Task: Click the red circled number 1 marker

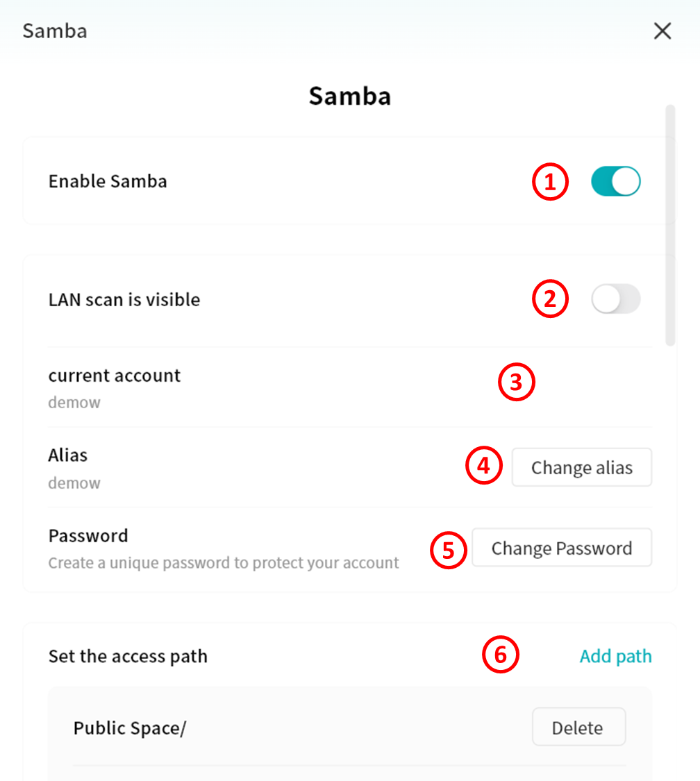Action: pyautogui.click(x=550, y=182)
